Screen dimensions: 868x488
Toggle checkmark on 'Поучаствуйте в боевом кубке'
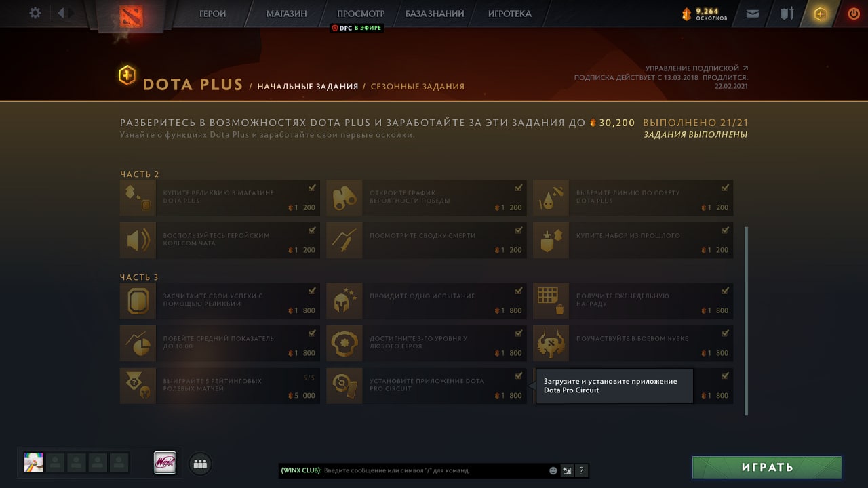click(x=725, y=333)
